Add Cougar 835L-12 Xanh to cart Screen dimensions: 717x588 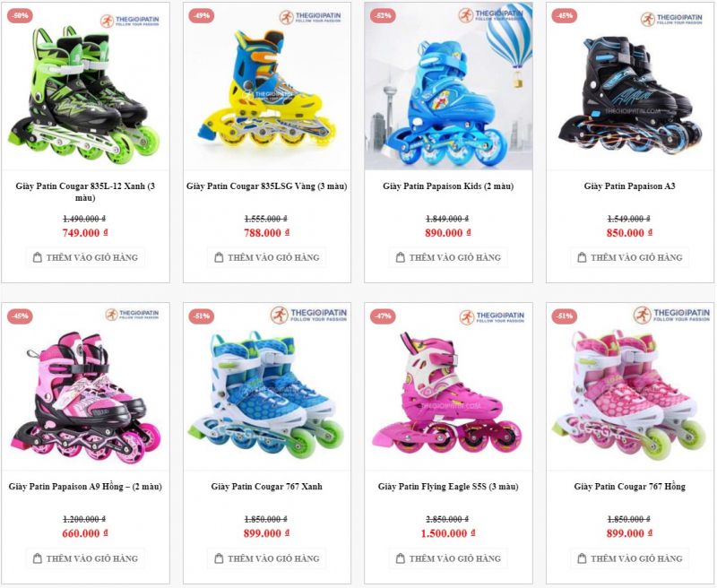click(85, 257)
